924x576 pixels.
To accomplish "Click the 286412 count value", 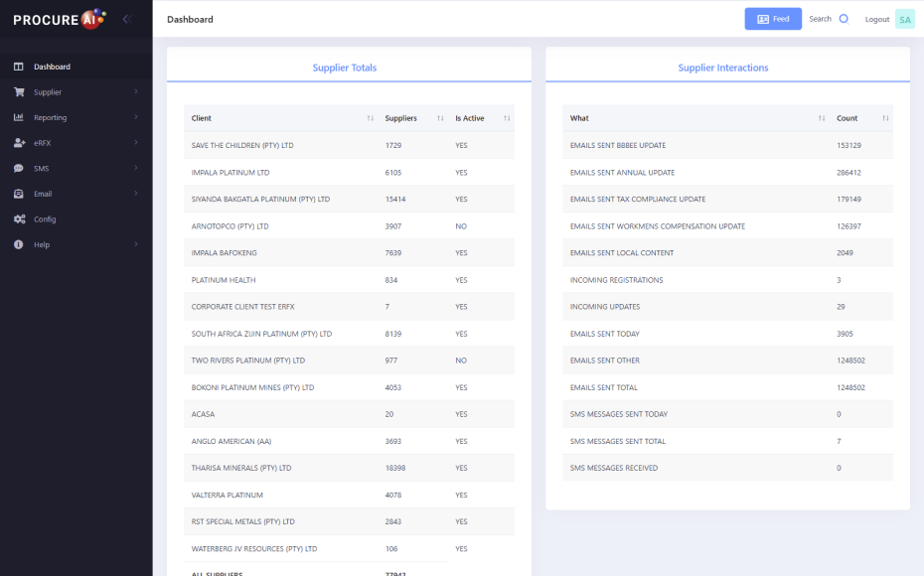I will tap(848, 173).
